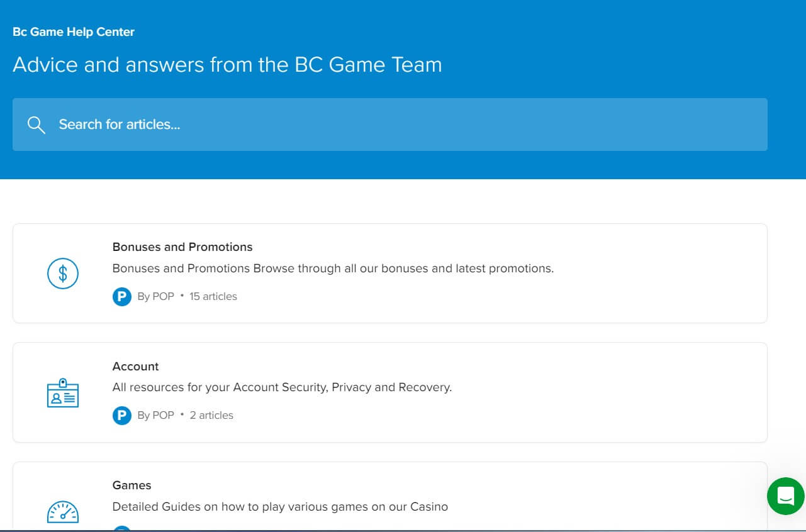Click the Bonuses description about latest promotions
Image resolution: width=806 pixels, height=532 pixels.
tap(333, 269)
